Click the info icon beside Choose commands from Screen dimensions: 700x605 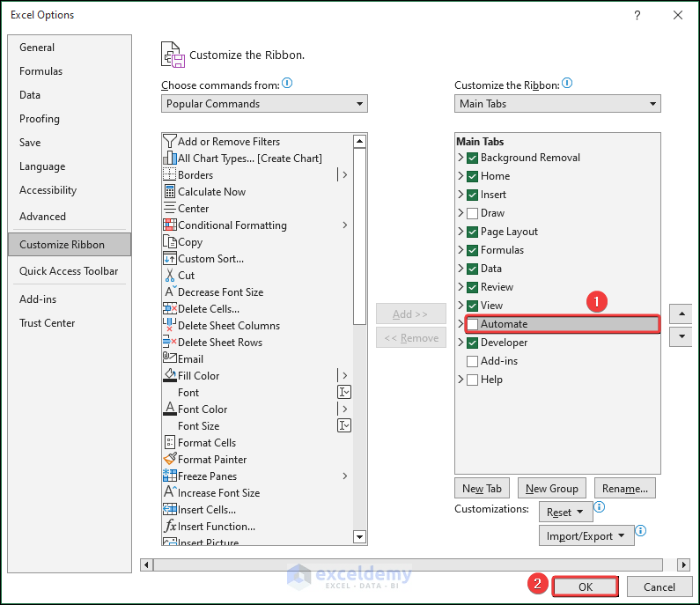[287, 83]
